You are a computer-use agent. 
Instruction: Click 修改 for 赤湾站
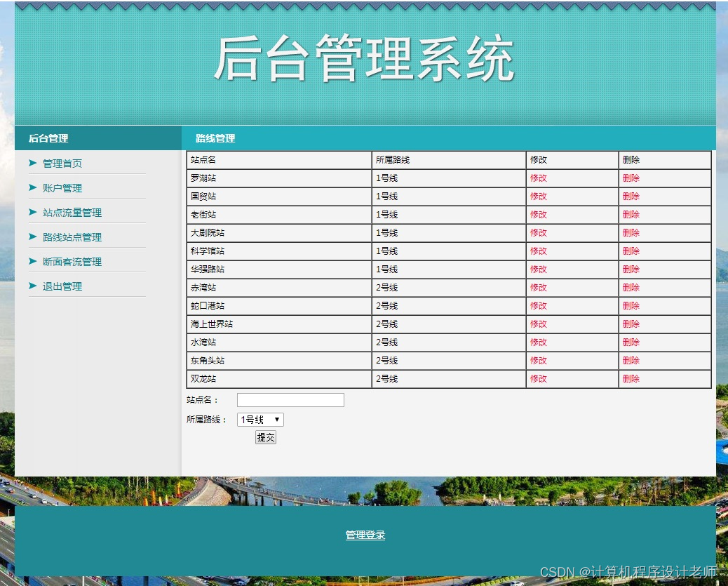pos(539,287)
